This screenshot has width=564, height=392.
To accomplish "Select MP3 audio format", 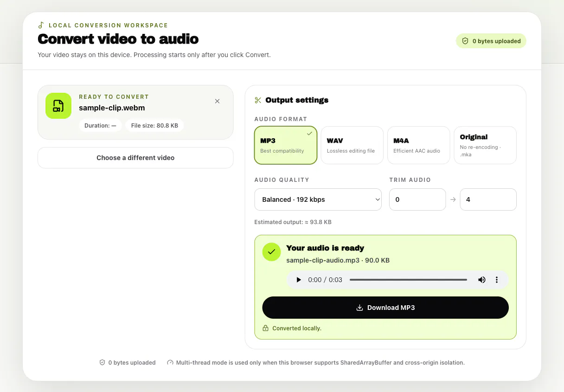I will [x=286, y=145].
